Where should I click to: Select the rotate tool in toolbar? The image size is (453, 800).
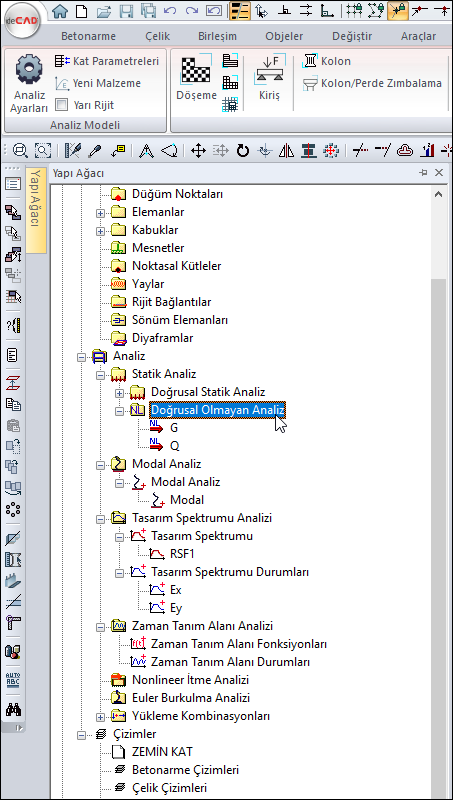click(x=243, y=151)
